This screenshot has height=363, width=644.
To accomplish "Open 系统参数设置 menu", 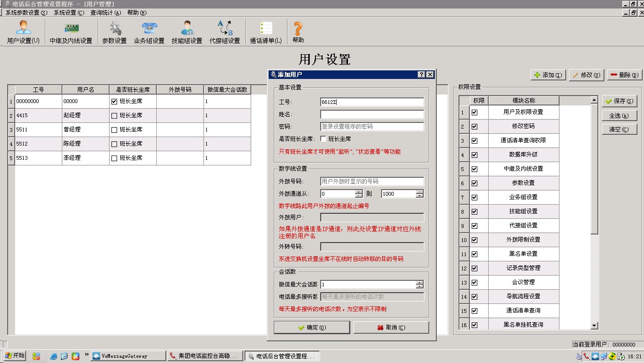I will (26, 13).
